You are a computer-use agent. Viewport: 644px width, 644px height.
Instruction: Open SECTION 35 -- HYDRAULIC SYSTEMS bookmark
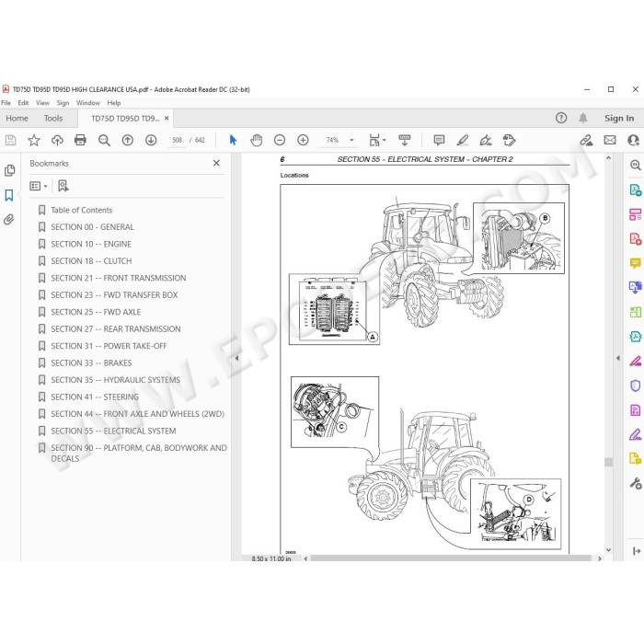click(115, 380)
